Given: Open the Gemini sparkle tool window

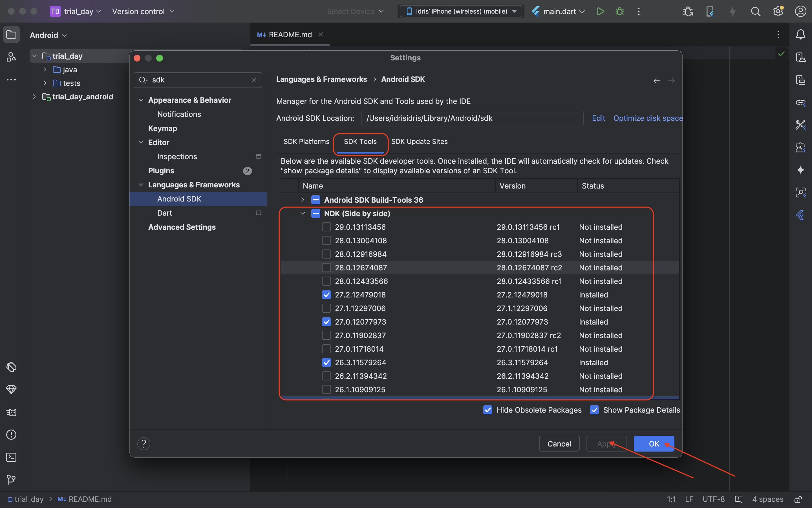Looking at the screenshot, I should [801, 170].
